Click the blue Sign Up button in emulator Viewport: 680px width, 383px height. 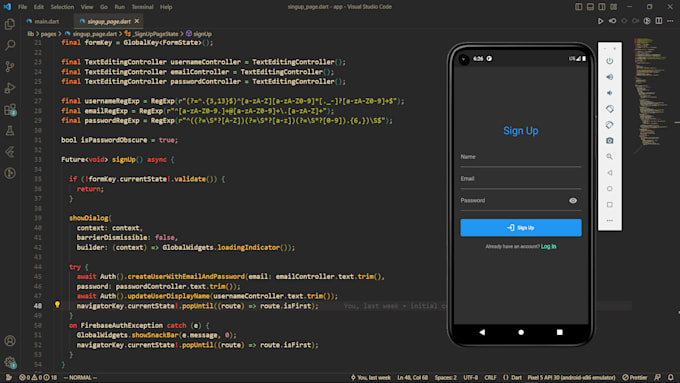(521, 227)
